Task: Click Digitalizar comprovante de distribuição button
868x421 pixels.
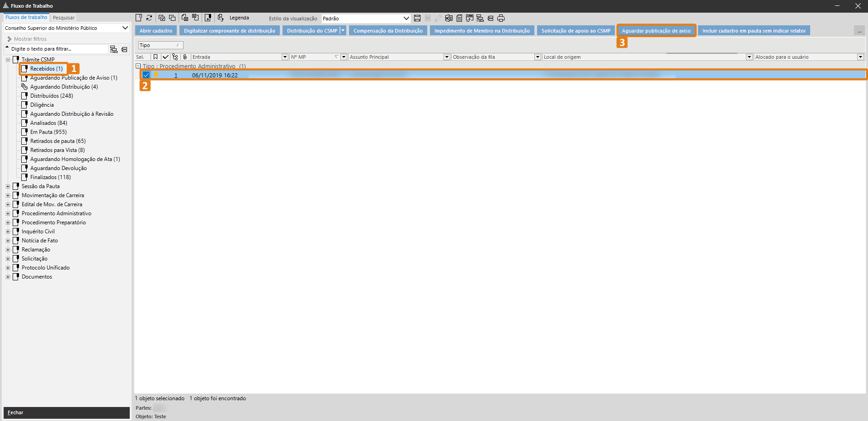Action: 230,31
